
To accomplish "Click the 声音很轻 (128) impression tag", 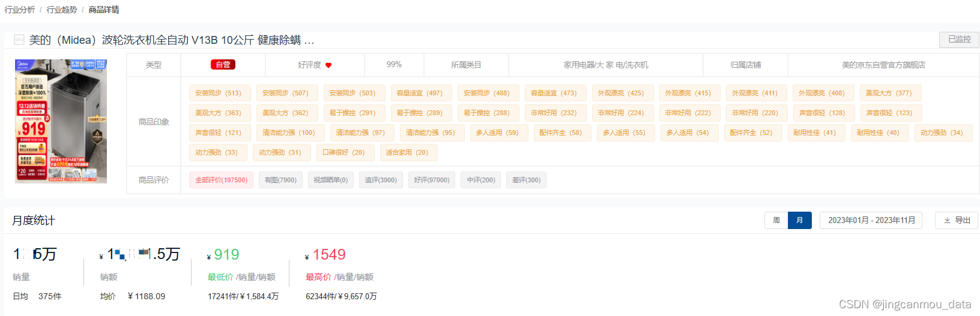I will (823, 113).
